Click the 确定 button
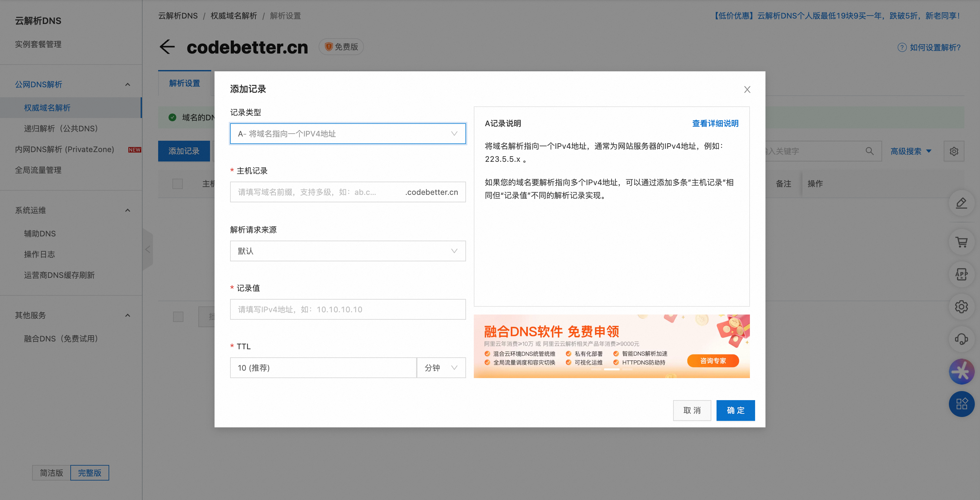Viewport: 980px width, 500px height. click(735, 410)
